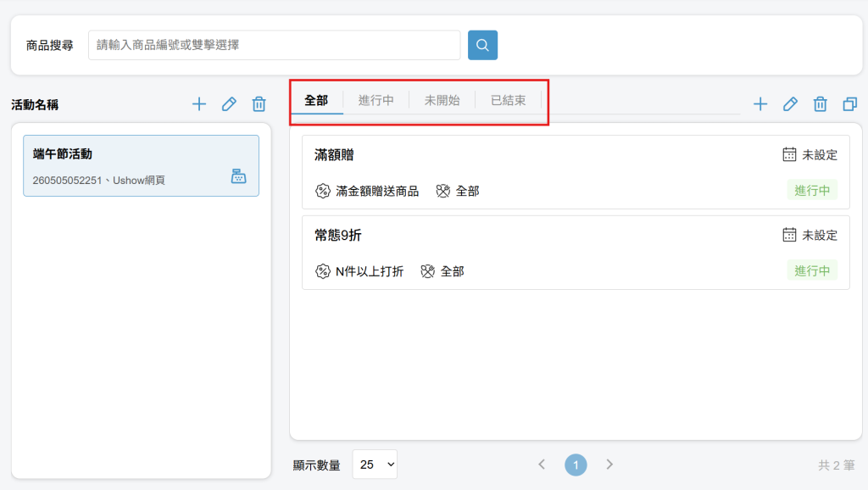Switch to the 未開始 tab
The height and width of the screenshot is (490, 868).
pos(442,100)
